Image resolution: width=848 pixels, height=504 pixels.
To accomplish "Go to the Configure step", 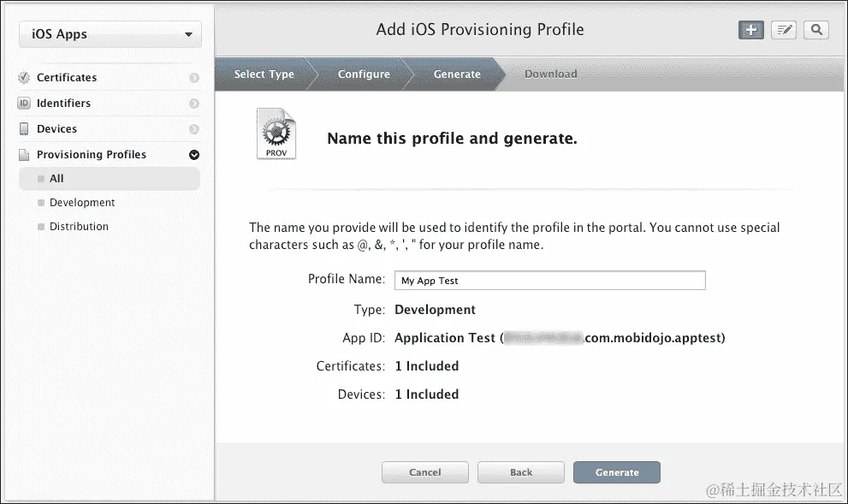I will 364,74.
